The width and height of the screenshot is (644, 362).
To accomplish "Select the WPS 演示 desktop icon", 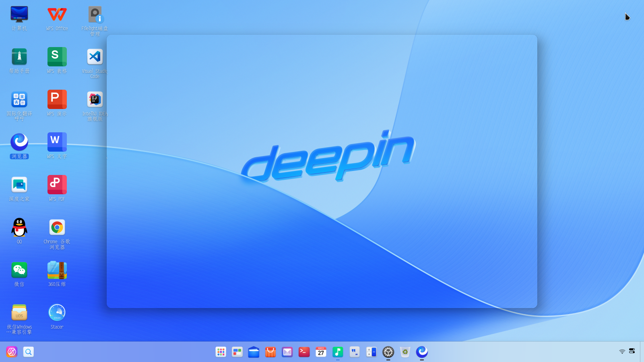I will click(57, 99).
